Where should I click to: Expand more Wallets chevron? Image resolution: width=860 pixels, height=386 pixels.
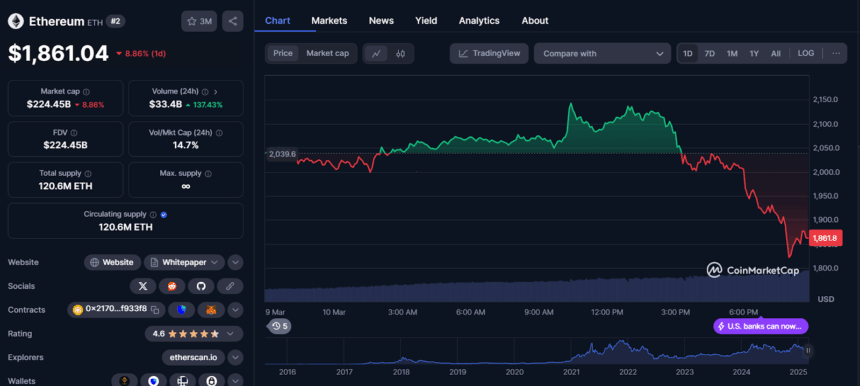235,381
